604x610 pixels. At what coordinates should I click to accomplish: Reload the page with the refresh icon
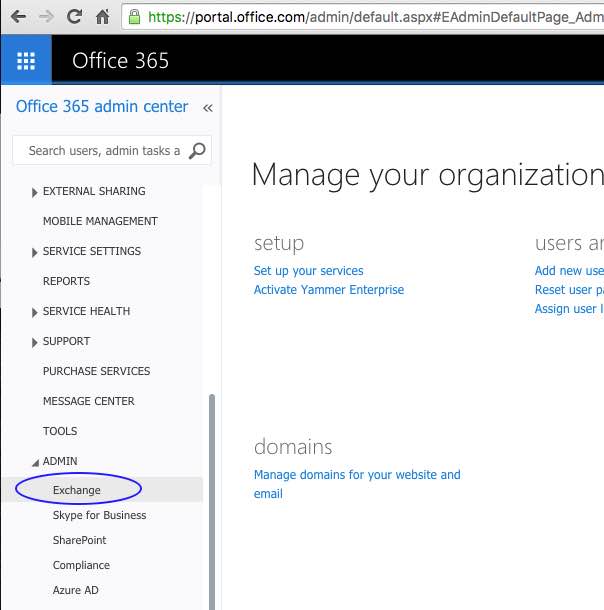(74, 17)
